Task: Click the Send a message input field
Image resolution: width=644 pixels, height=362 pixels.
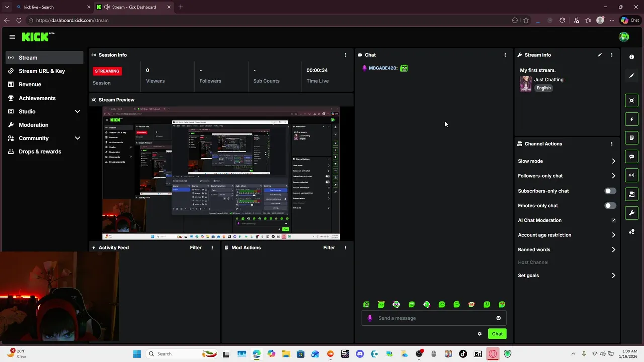Action: 434,318
